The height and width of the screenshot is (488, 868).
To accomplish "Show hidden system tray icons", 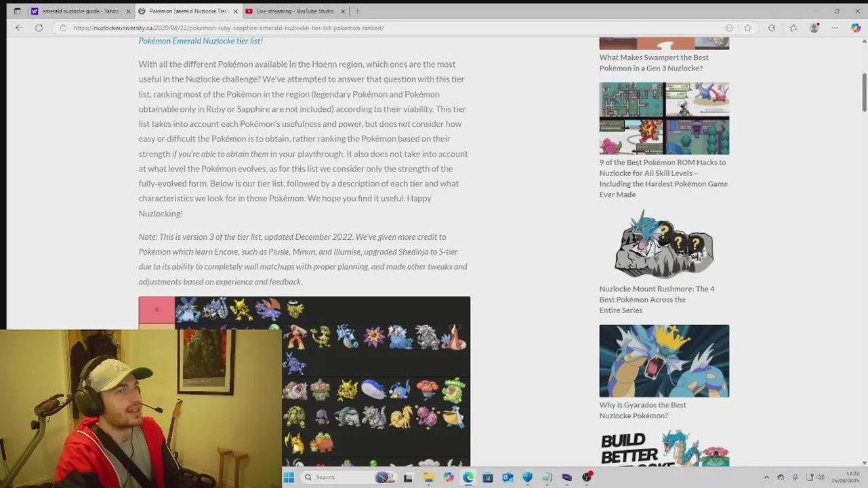I will click(766, 477).
